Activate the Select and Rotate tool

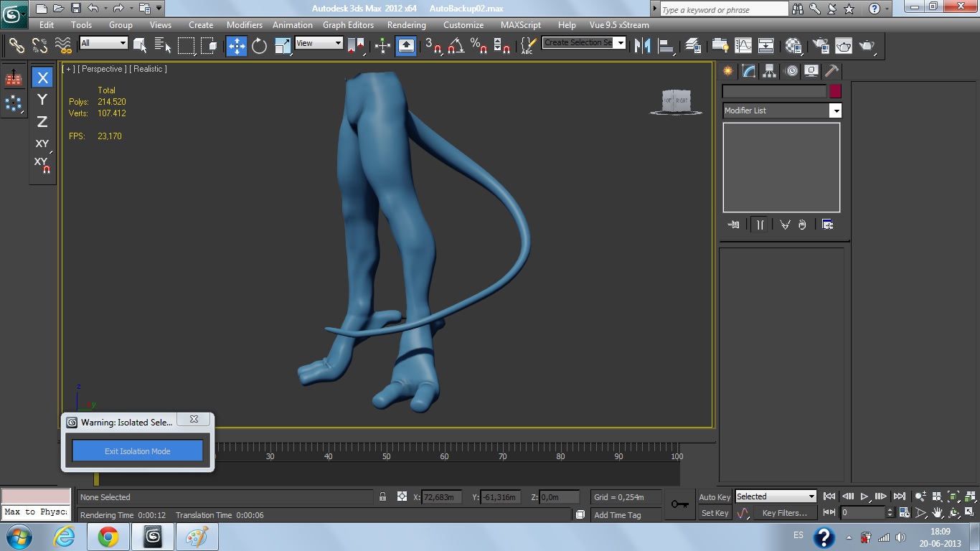pyautogui.click(x=259, y=46)
